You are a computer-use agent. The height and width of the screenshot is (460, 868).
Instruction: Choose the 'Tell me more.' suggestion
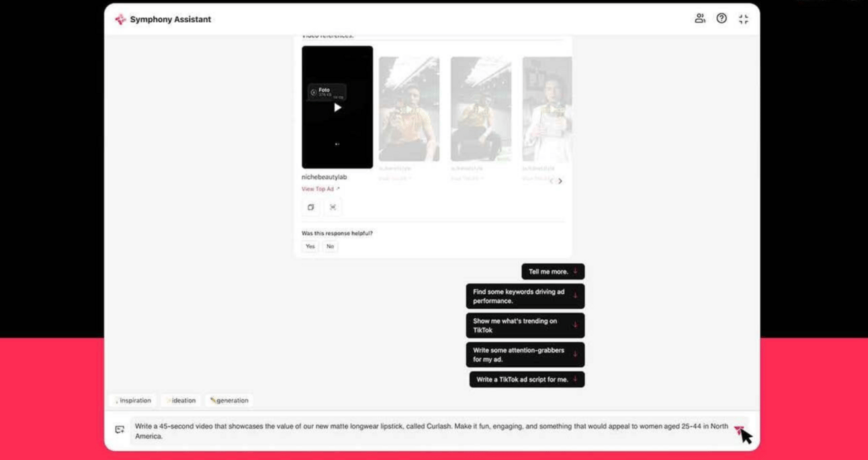click(x=553, y=271)
